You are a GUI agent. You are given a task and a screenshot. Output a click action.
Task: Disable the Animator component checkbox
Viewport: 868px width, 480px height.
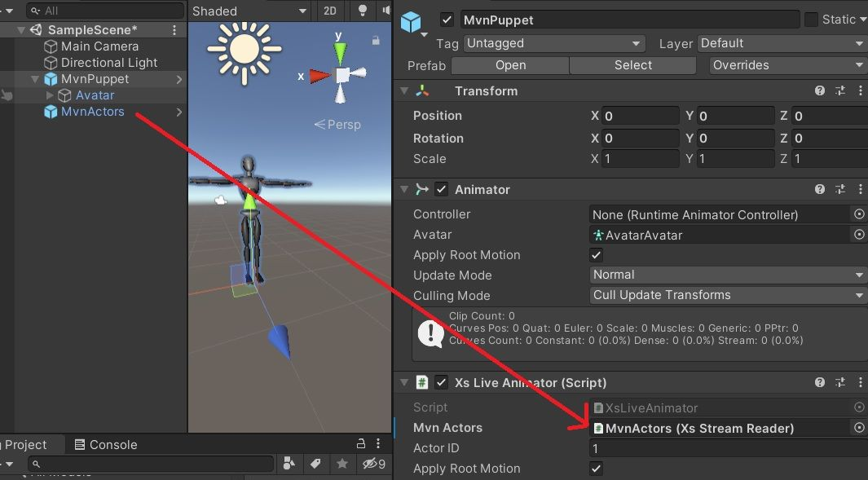click(441, 189)
